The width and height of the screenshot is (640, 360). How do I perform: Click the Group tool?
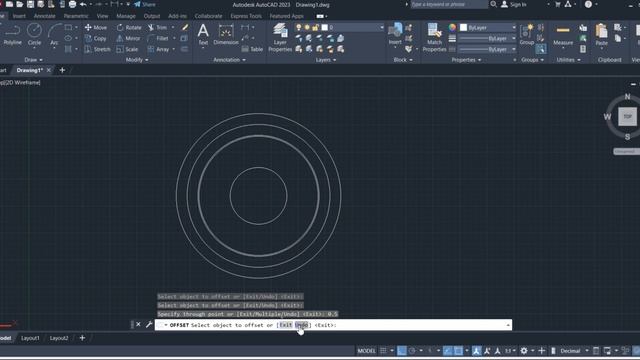coord(527,34)
